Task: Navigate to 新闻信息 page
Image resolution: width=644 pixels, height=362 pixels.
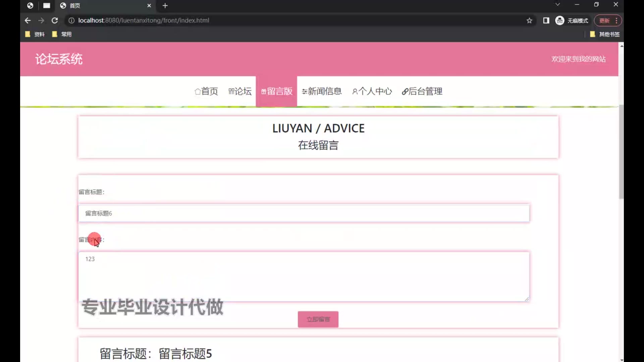Action: [x=322, y=91]
